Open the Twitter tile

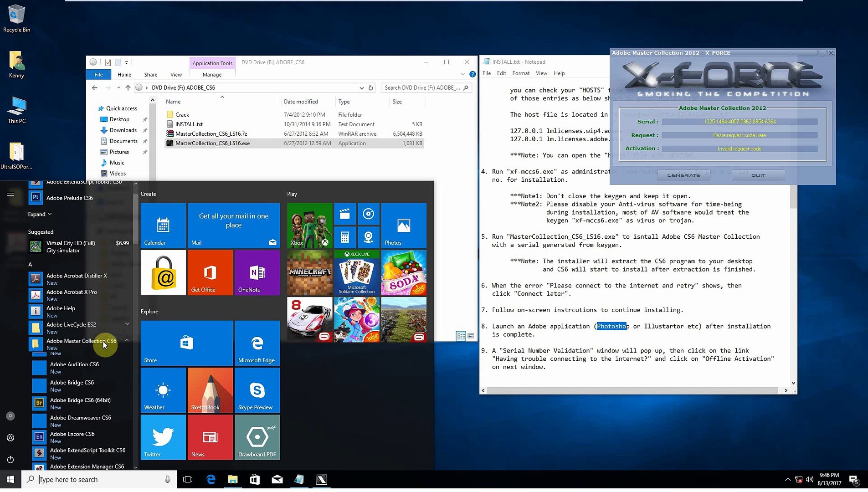tap(163, 437)
